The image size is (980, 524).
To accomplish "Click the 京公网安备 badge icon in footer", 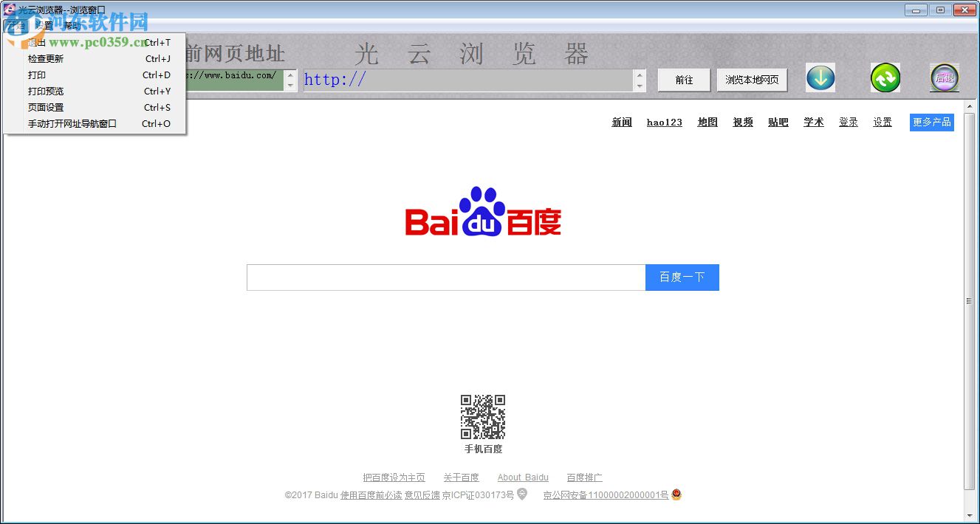I will click(x=676, y=494).
